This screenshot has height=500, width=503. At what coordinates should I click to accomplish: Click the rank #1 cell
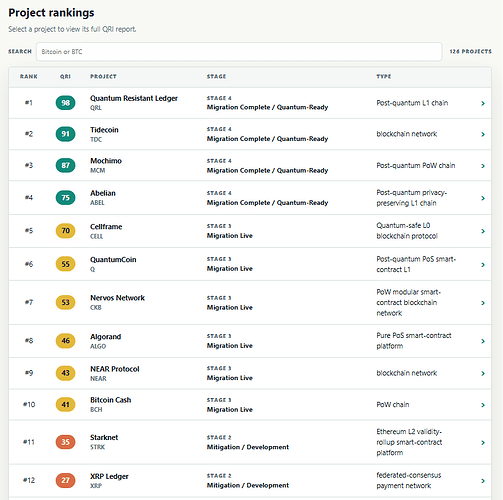tap(29, 103)
